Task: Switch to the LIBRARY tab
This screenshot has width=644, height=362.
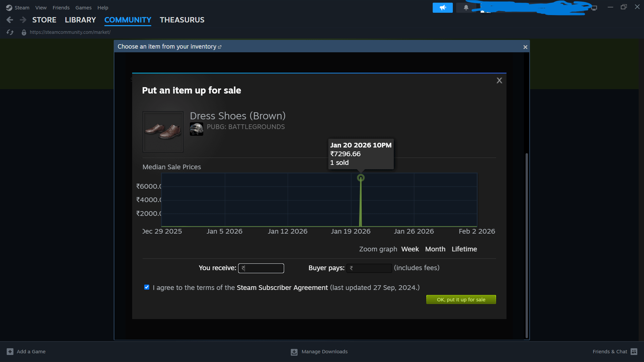Action: coord(80,20)
